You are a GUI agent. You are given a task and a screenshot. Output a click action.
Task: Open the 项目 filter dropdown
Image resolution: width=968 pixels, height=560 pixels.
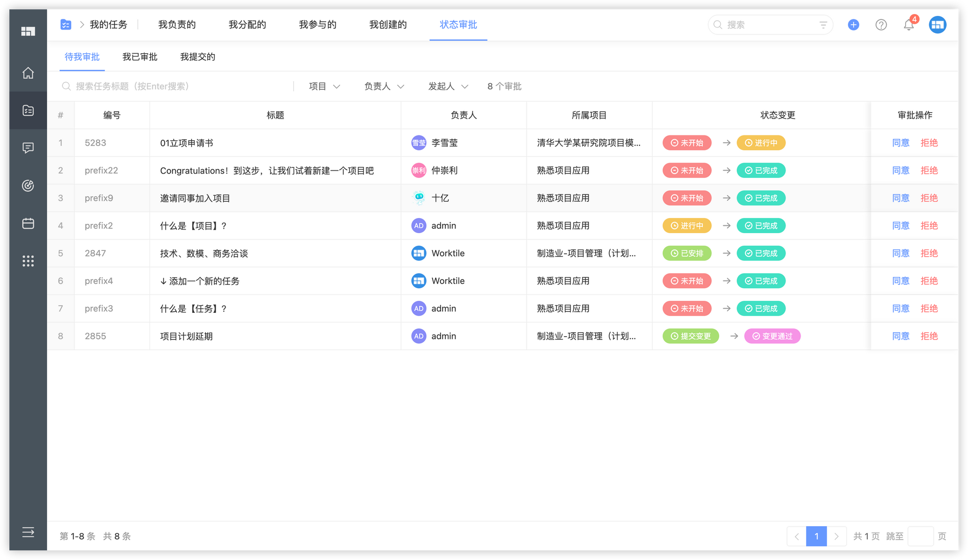(324, 87)
